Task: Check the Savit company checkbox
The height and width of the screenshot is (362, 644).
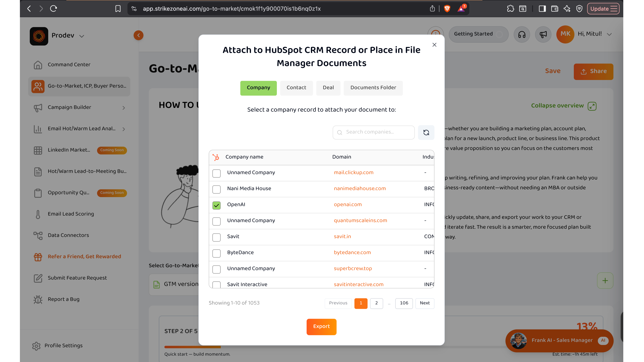Action: coord(217,237)
